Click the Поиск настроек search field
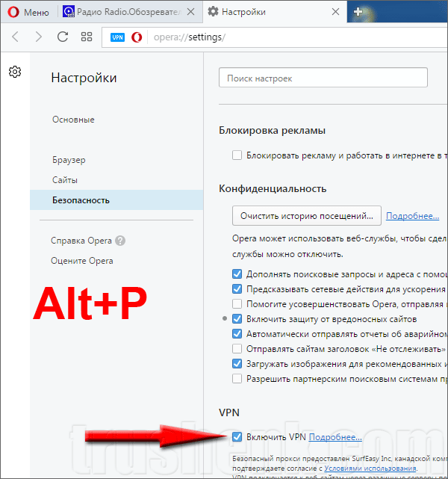The image size is (448, 479). pos(323,78)
